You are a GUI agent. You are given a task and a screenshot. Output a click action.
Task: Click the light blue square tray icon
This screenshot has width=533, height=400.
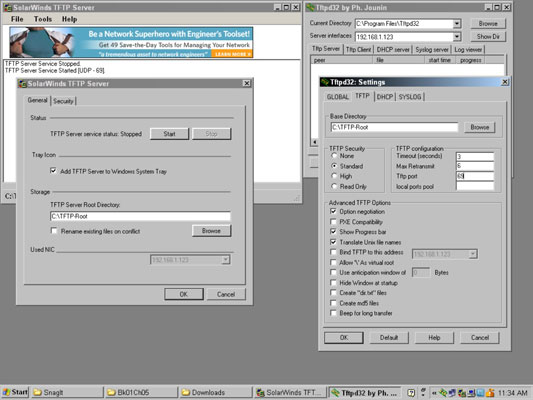pyautogui.click(x=480, y=393)
